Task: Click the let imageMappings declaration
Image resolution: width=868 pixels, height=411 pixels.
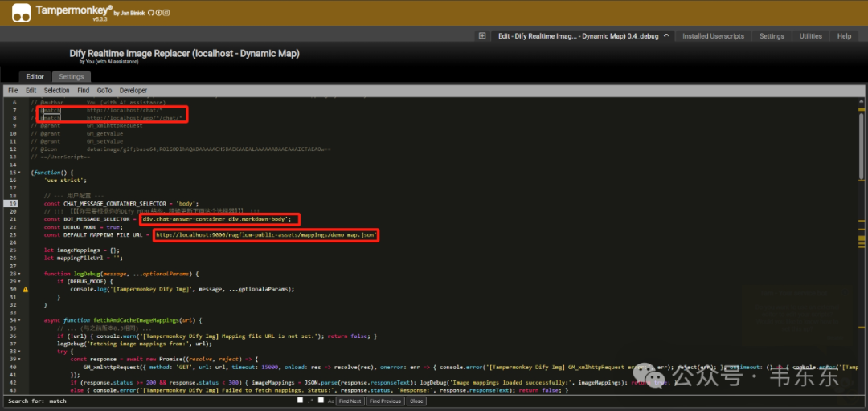Action: click(x=81, y=250)
